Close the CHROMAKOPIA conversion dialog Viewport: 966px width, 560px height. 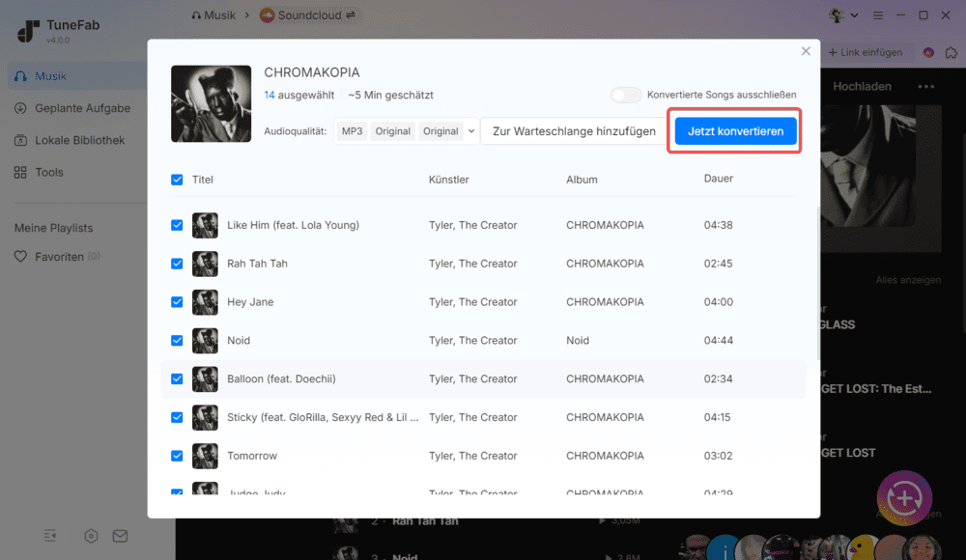(x=806, y=51)
